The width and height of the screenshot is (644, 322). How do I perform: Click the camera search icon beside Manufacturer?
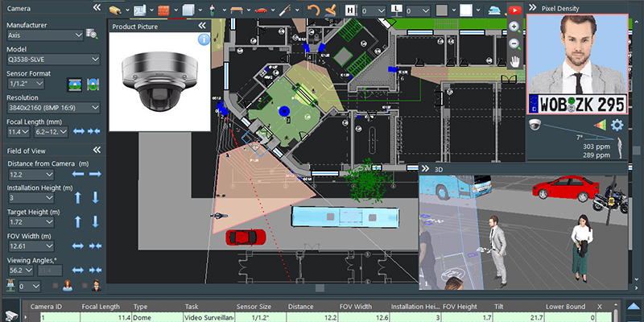pos(93,35)
